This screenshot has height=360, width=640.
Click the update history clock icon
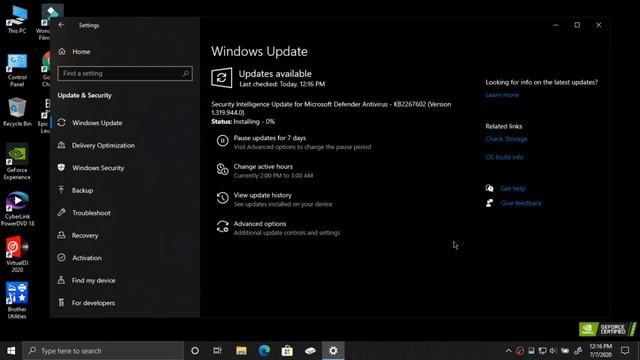point(222,198)
